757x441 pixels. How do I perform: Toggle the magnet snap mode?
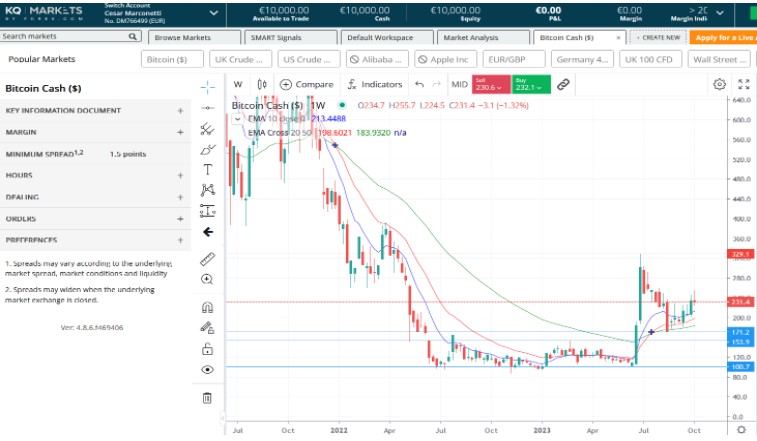point(208,308)
